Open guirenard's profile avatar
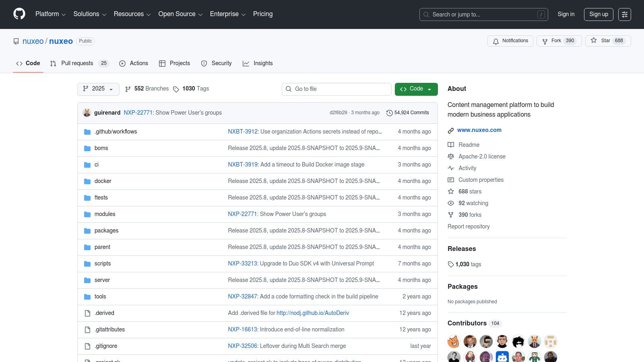Viewport: 644px width, 362px height. [87, 113]
